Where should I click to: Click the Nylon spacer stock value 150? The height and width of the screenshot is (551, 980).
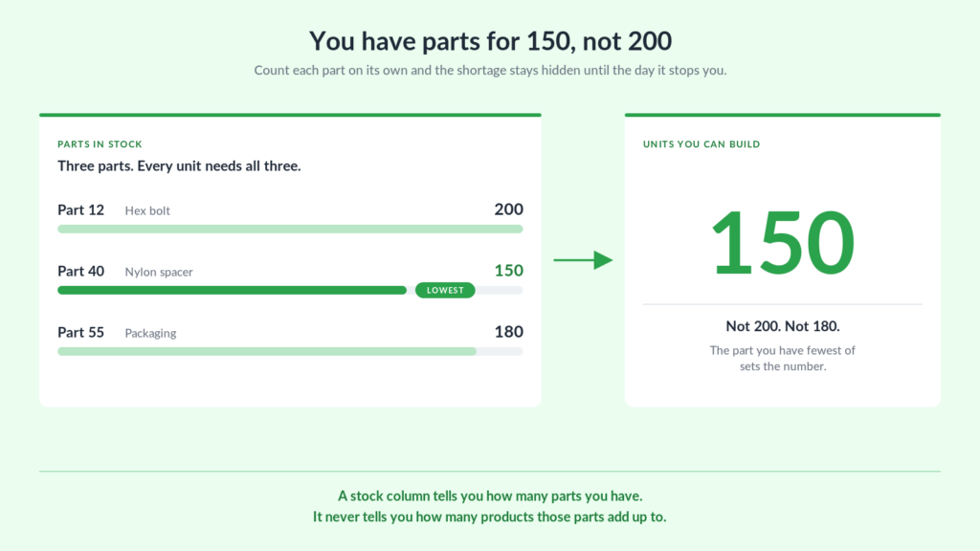pyautogui.click(x=509, y=271)
